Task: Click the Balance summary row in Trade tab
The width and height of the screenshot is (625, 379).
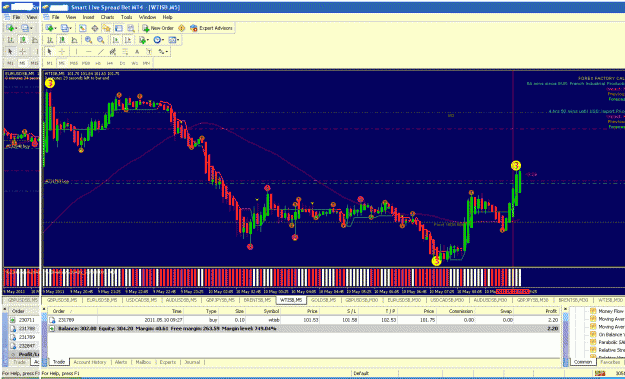Action: (x=303, y=329)
